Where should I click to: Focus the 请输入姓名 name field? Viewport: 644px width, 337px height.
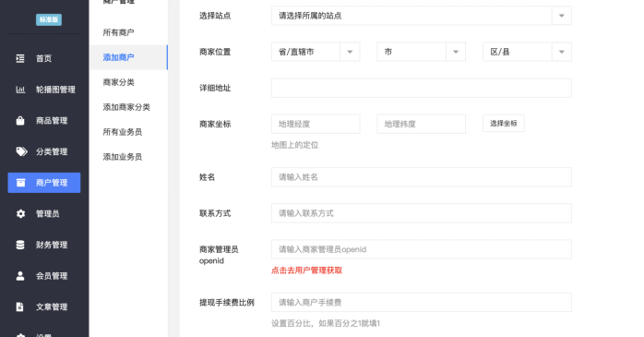pyautogui.click(x=422, y=177)
